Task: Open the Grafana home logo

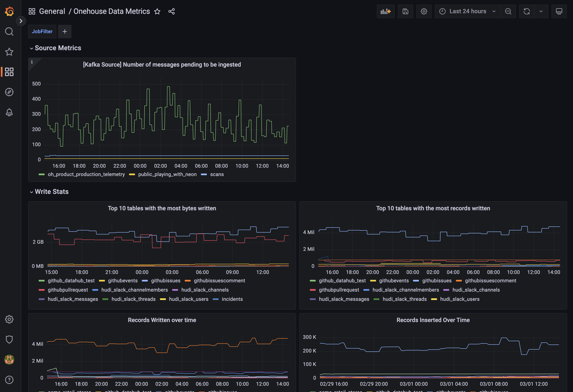Action: 9,11
